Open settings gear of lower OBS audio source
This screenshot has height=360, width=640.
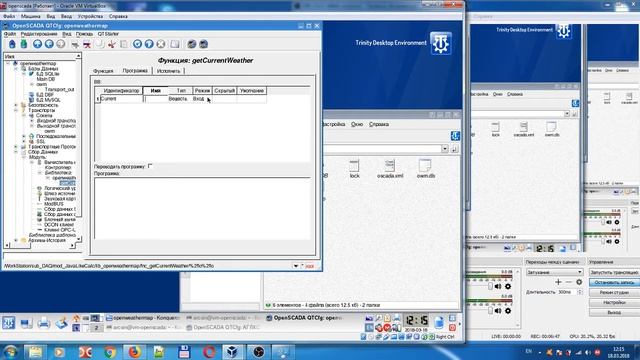coord(508,311)
